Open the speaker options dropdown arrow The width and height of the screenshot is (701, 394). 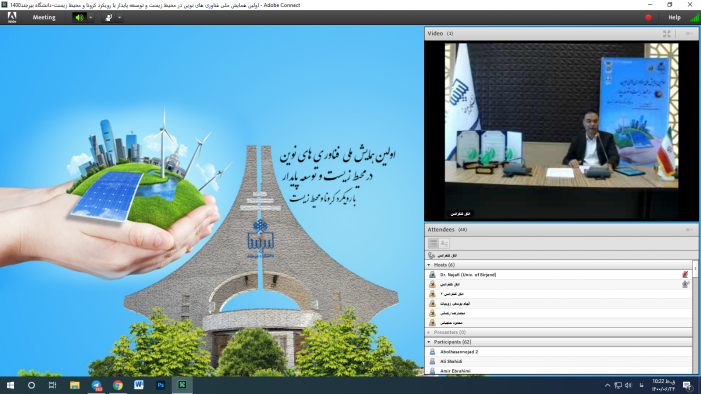(x=90, y=17)
